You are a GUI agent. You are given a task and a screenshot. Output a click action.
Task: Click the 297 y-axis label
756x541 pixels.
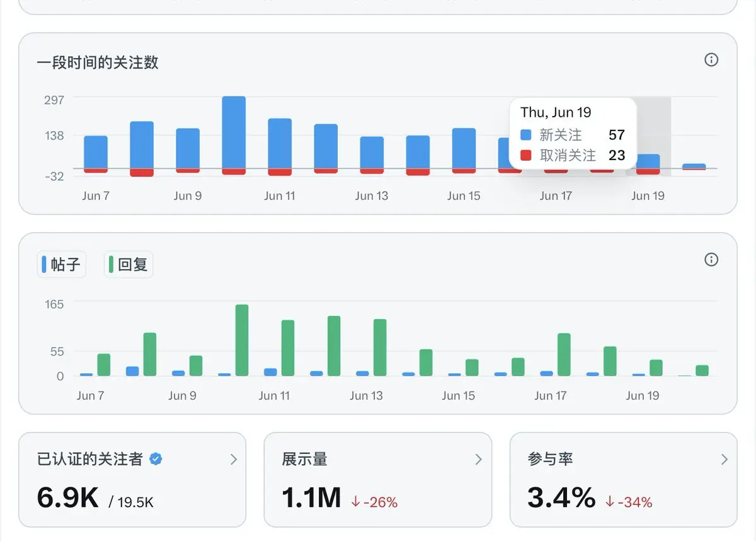coord(55,100)
